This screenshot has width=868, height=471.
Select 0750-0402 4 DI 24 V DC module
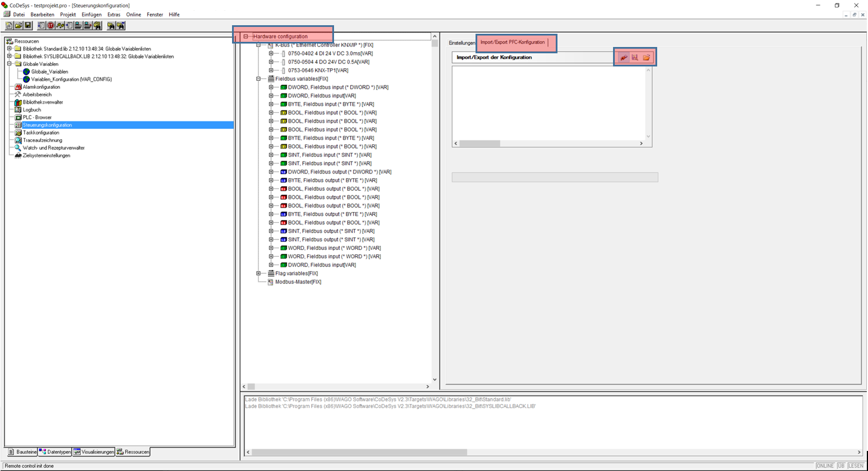[x=330, y=53]
